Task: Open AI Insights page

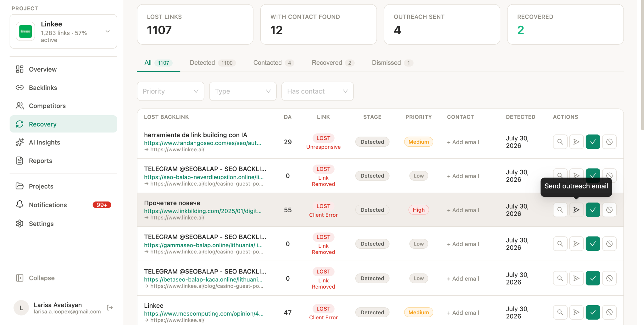Action: click(x=63, y=142)
